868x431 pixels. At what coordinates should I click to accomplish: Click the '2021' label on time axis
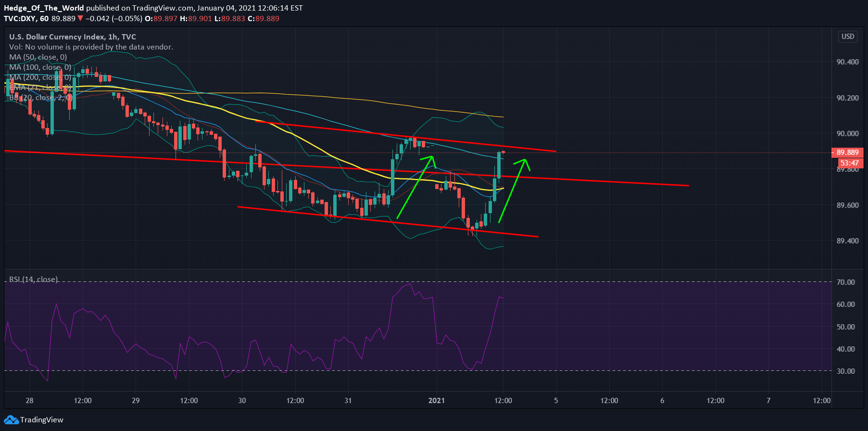436,400
